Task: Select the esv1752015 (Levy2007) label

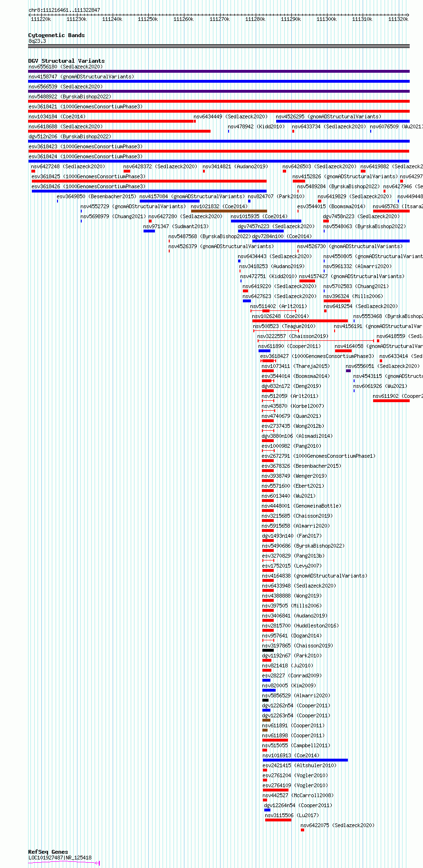Action: [x=292, y=566]
